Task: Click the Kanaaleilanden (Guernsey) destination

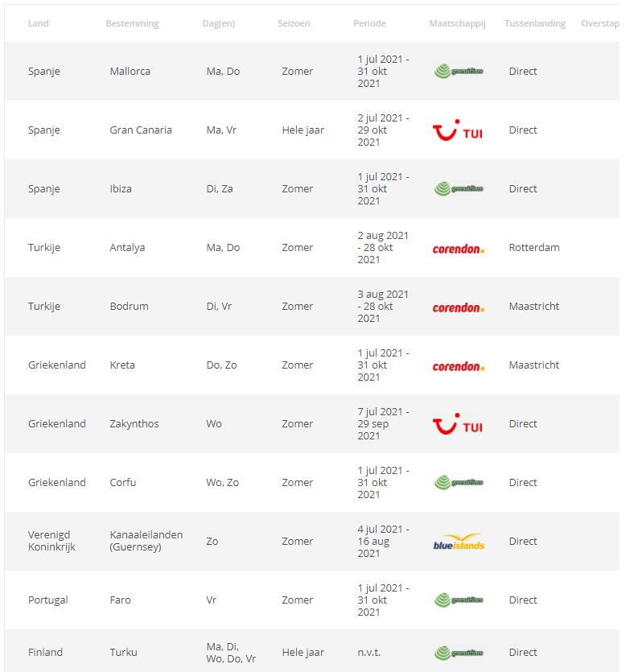Action: (146, 541)
